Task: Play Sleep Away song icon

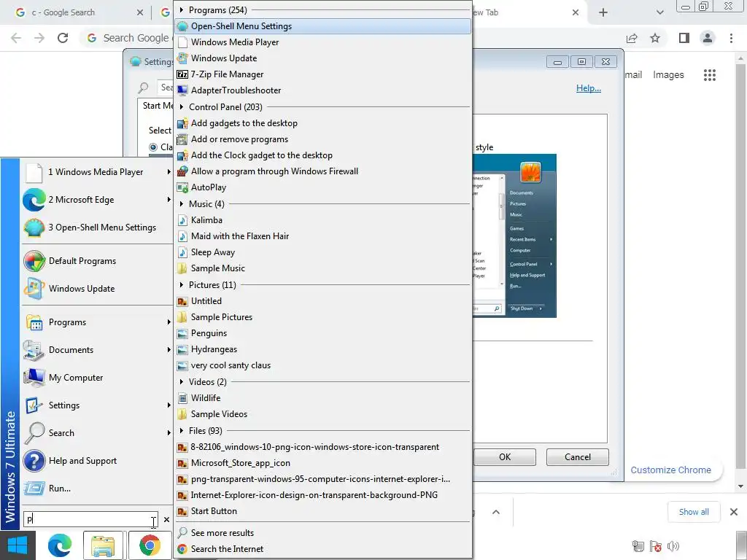Action: point(182,252)
